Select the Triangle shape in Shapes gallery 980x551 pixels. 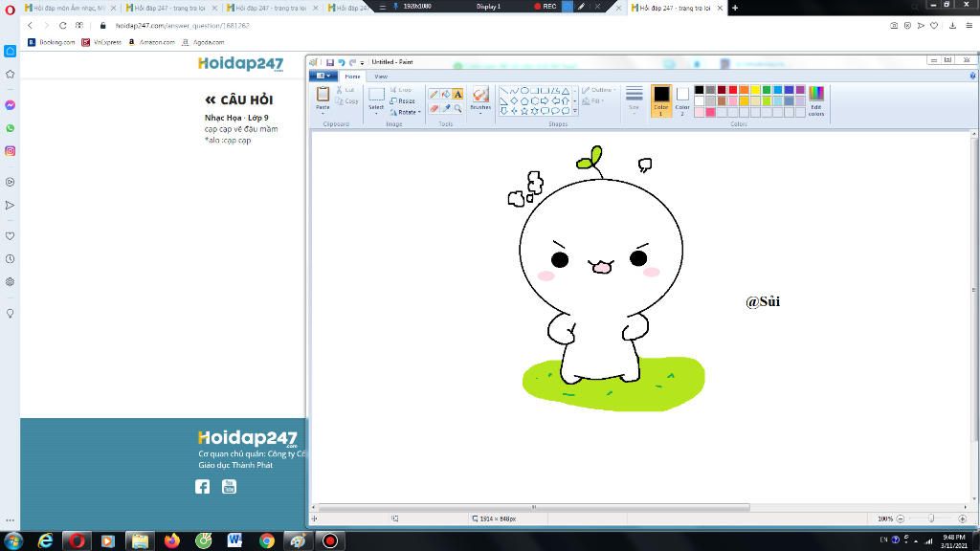566,91
